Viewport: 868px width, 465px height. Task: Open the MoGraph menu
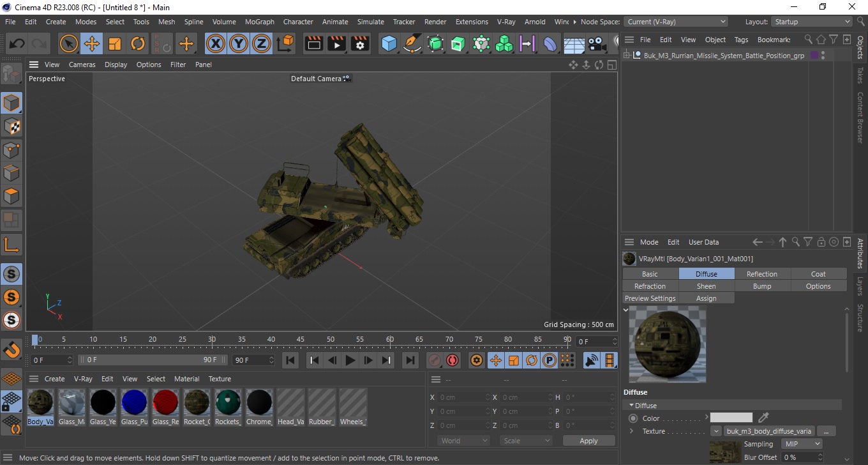point(260,22)
